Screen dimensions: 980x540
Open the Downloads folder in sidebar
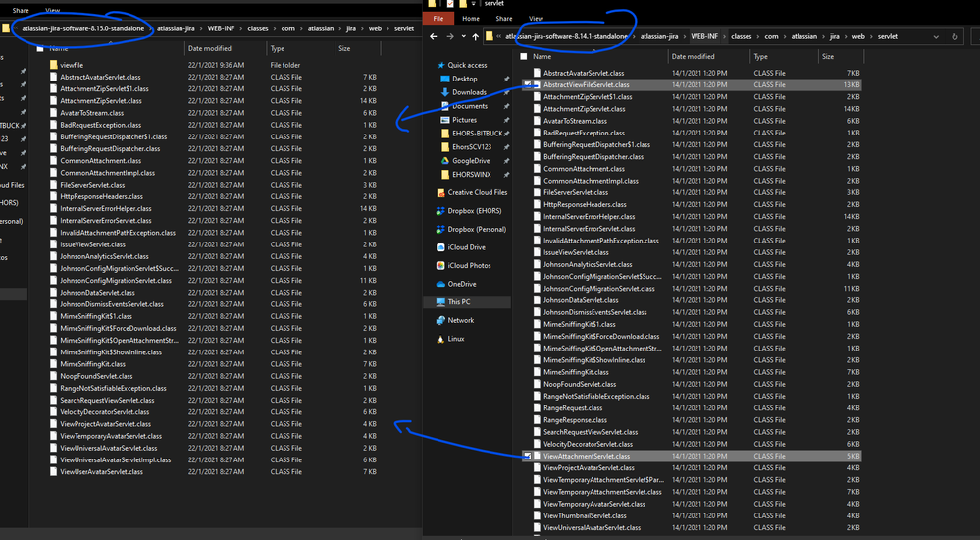(469, 92)
